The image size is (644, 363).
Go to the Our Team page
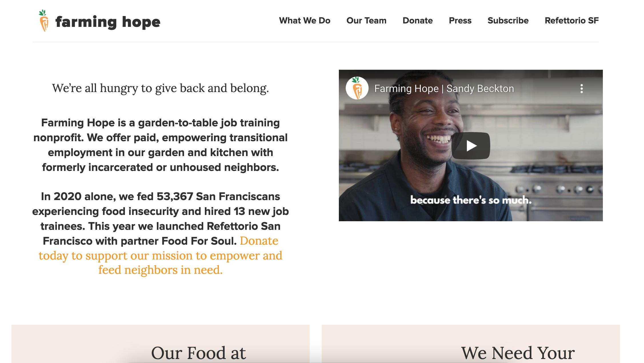366,21
